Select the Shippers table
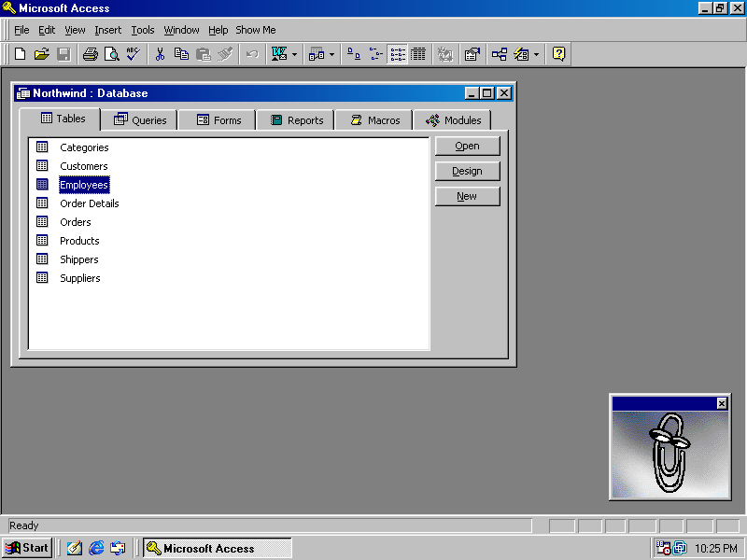This screenshot has width=747, height=560. pos(79,259)
